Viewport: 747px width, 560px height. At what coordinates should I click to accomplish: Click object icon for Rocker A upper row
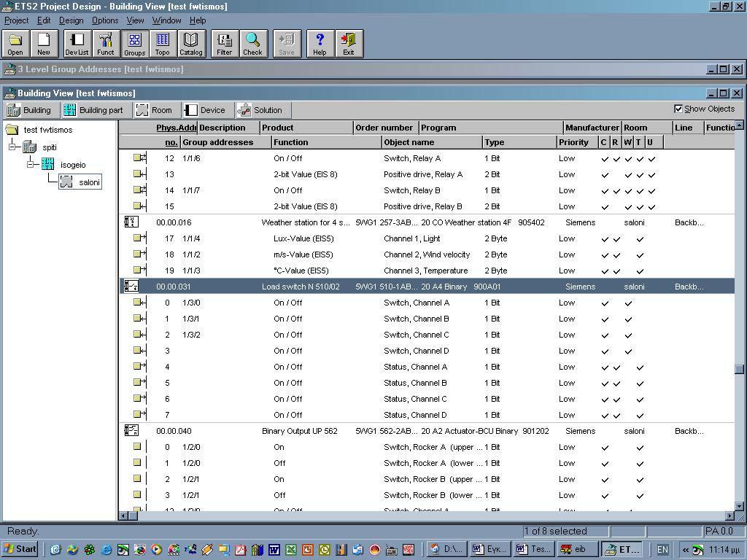point(137,447)
